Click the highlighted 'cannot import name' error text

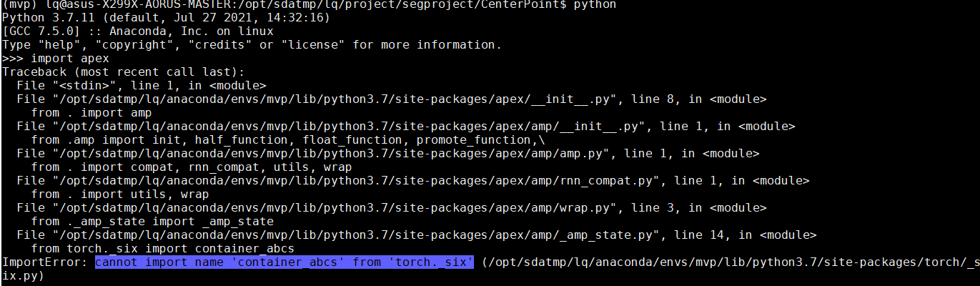point(284,262)
